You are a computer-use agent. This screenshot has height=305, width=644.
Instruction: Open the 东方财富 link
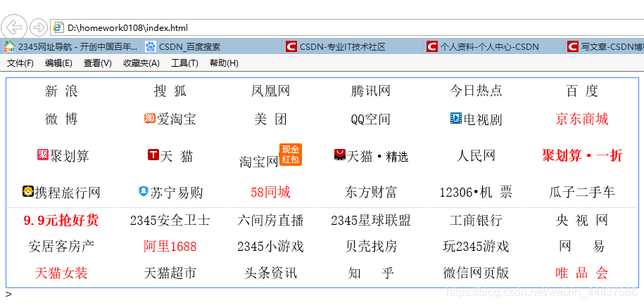pos(370,192)
